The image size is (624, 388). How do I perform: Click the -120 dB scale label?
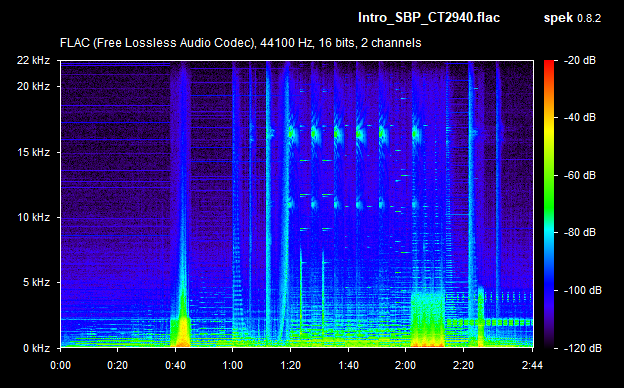pyautogui.click(x=582, y=348)
